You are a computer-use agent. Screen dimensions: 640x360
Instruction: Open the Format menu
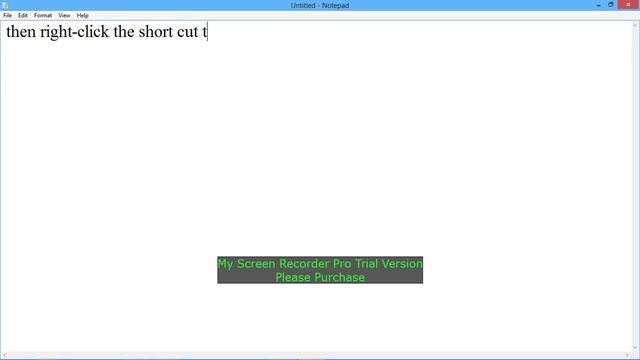pos(43,16)
